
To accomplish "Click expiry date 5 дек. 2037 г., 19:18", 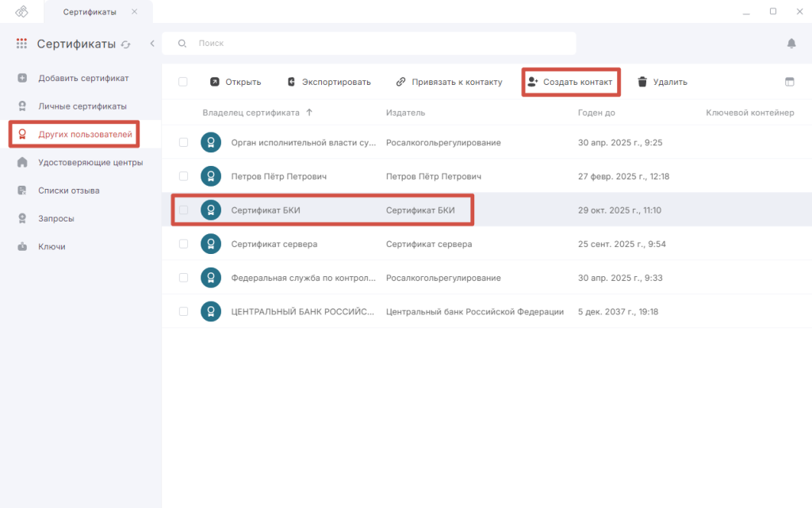I will click(618, 311).
